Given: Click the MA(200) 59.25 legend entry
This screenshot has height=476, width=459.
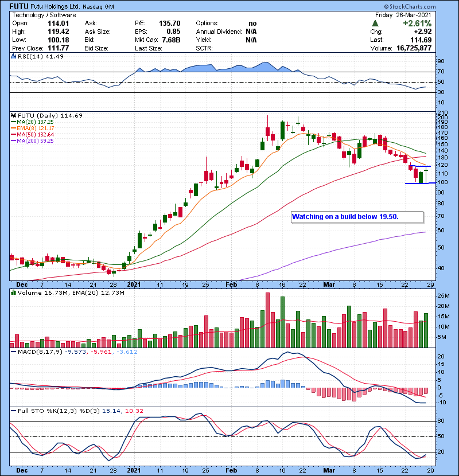Looking at the screenshot, I should 32,141.
